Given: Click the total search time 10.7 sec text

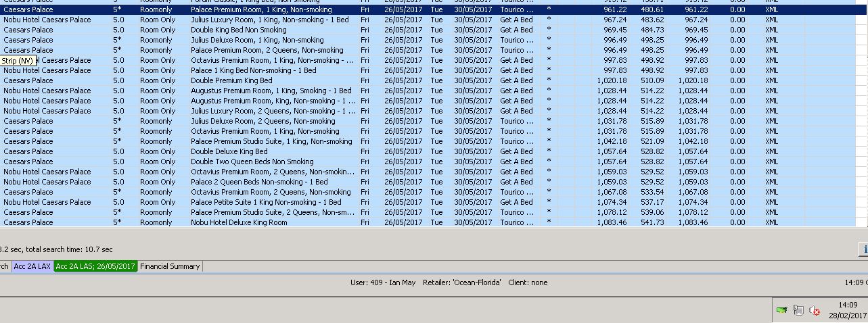Looking at the screenshot, I should pyautogui.click(x=69, y=249).
